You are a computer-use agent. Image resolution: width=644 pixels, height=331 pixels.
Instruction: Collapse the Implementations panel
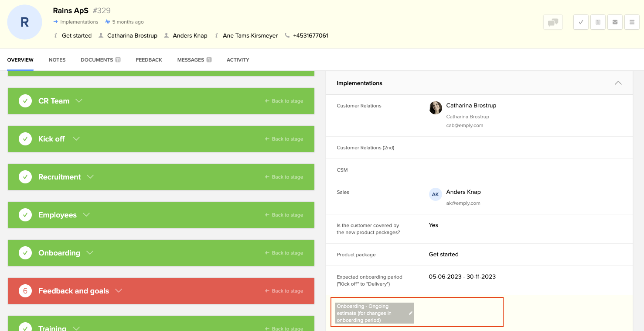[x=618, y=83]
